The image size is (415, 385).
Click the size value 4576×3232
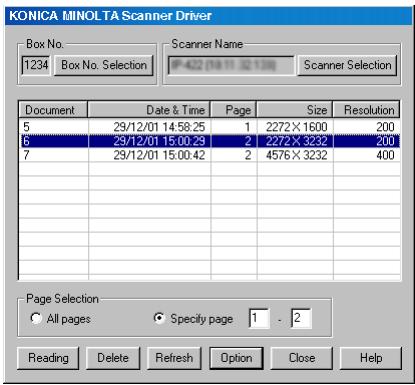coord(297,155)
